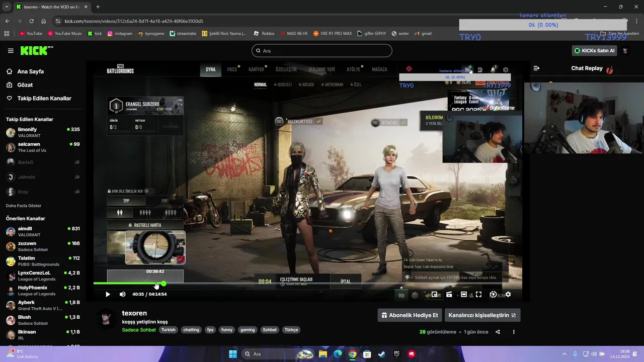
Task: Open the offline Jahrein channel
Action: (x=43, y=177)
